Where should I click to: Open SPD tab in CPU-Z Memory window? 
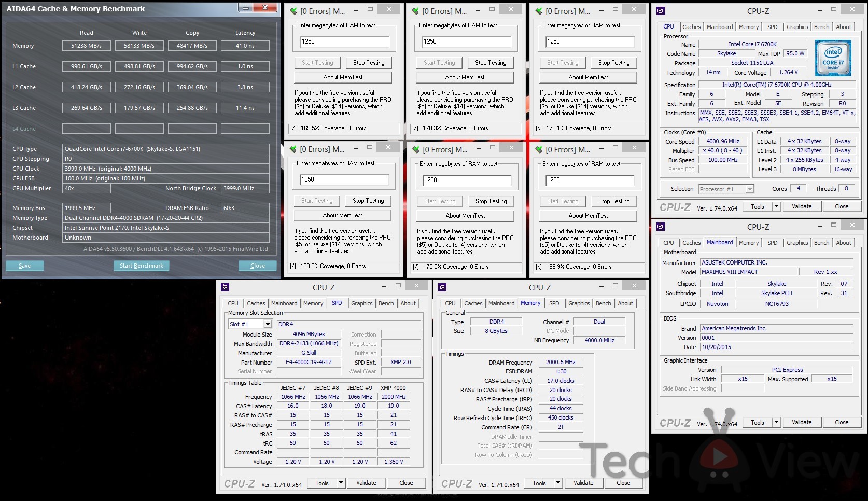coord(554,303)
